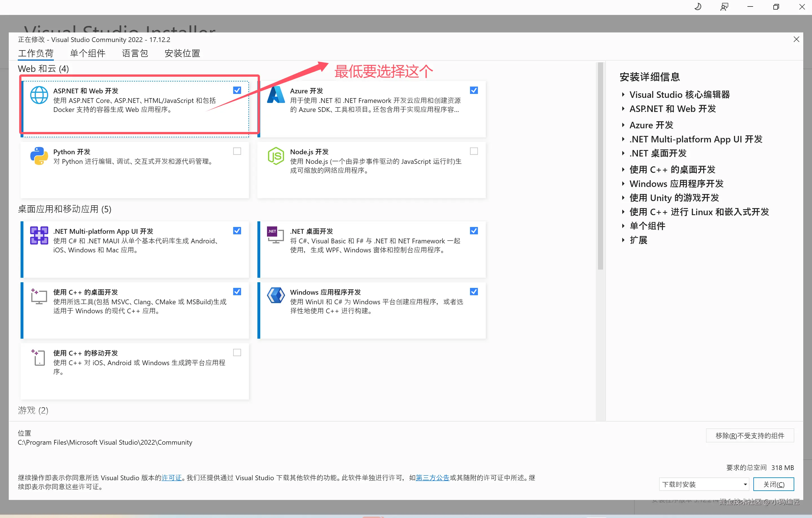Toggle dark theme moon icon
Screen dimensions: 812x518
click(698, 7)
